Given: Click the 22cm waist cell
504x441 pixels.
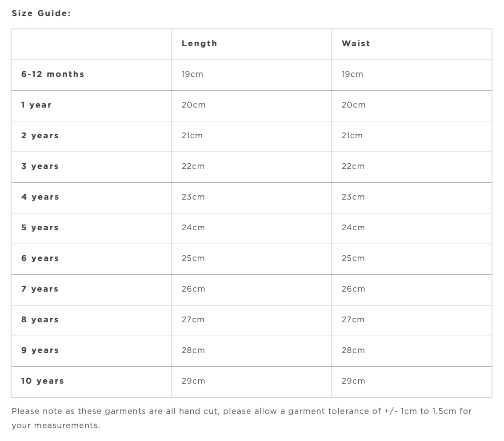Looking at the screenshot, I should [353, 166].
